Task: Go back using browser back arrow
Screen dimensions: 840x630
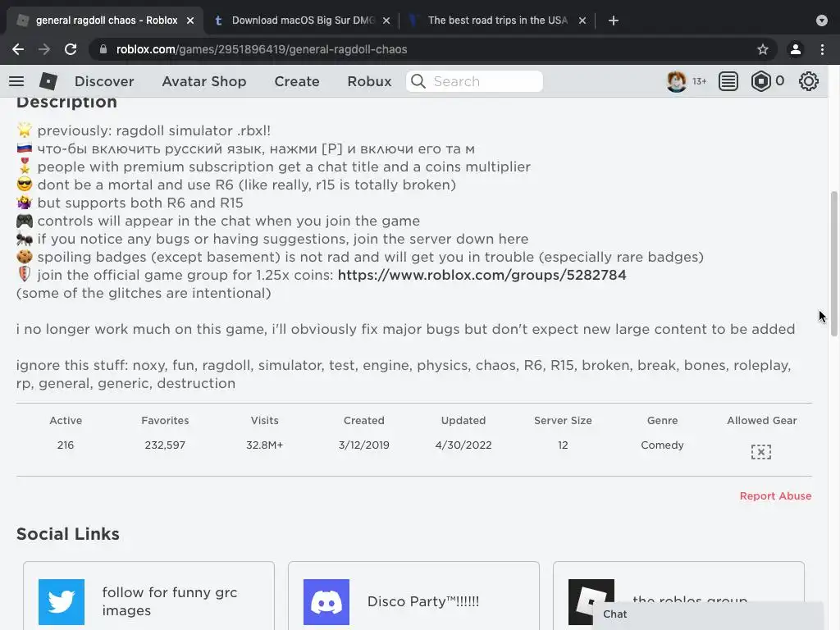Action: click(18, 49)
